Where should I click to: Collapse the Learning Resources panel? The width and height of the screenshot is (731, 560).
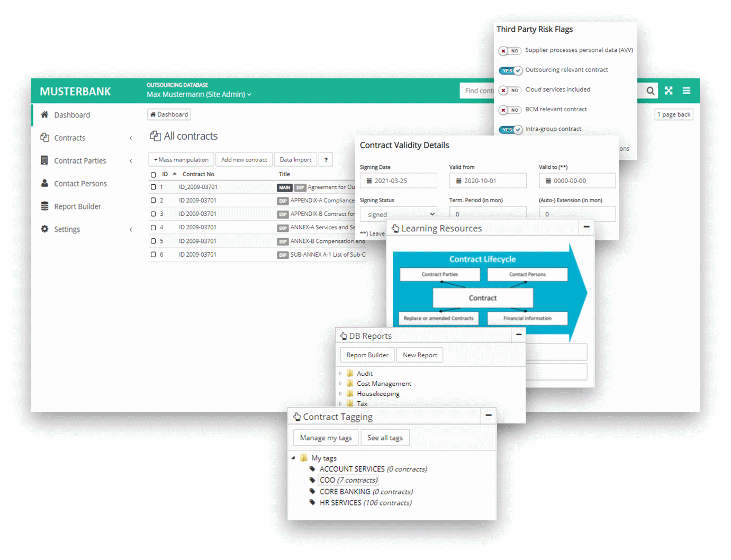pos(586,227)
